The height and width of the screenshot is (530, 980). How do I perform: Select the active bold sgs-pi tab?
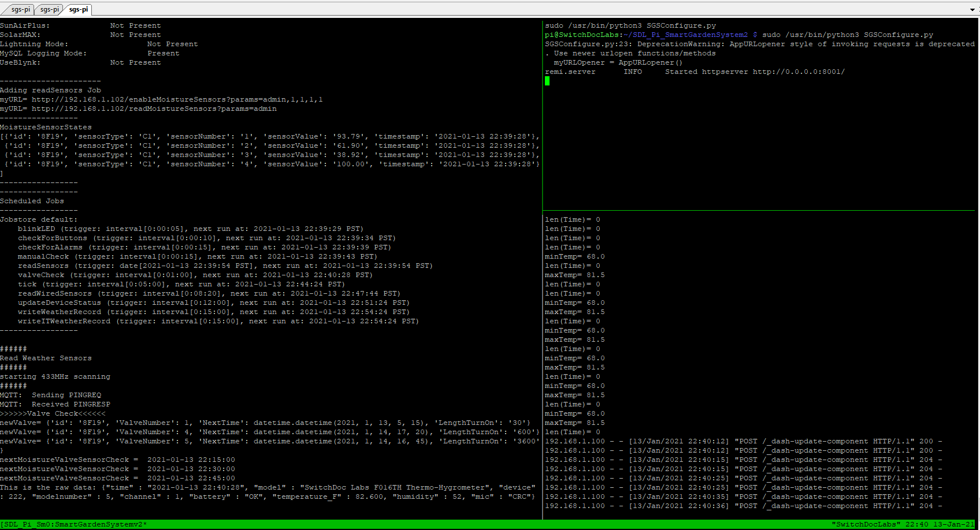point(79,9)
